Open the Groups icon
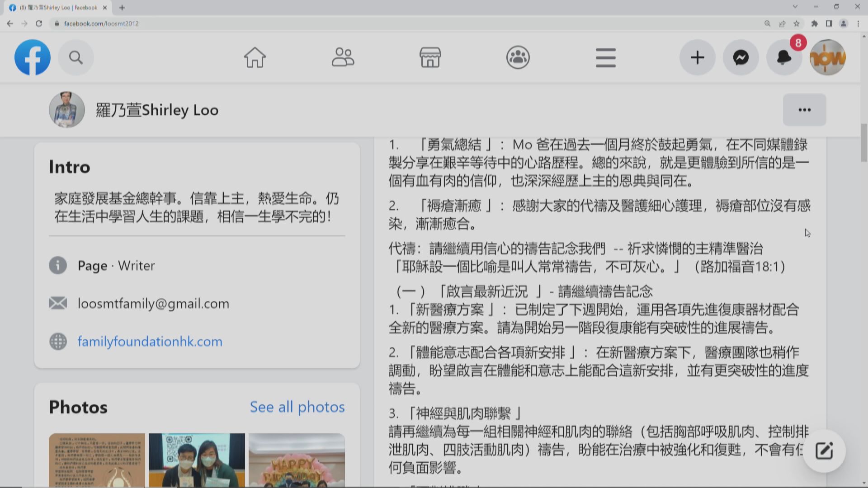 click(x=518, y=57)
